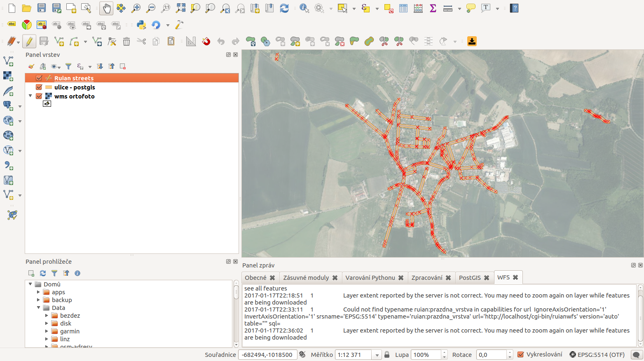Expand the apps folder
Viewport: 644px width, 361px height.
pyautogui.click(x=38, y=292)
